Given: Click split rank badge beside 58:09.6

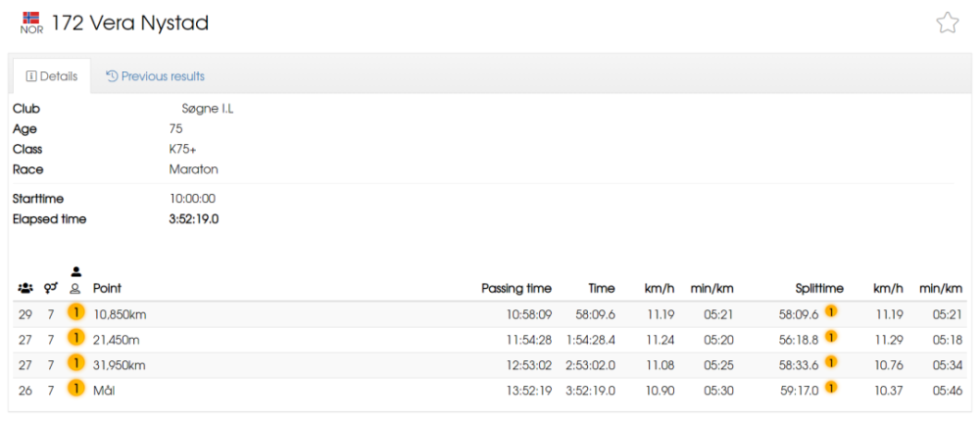Looking at the screenshot, I should (831, 311).
